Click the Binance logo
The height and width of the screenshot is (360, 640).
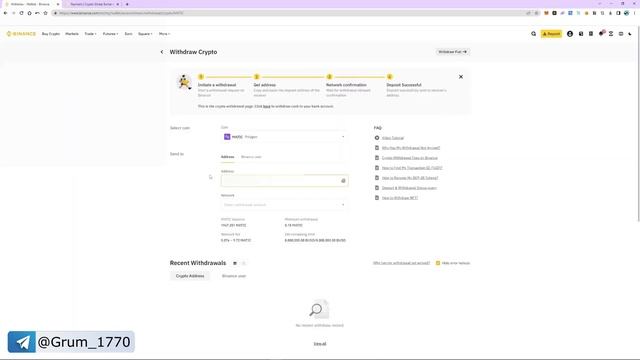(x=21, y=34)
